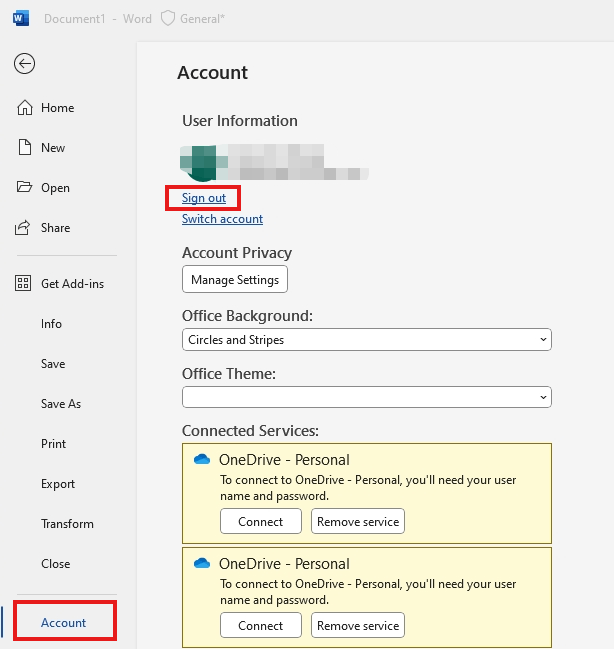Click the Account page heading
Image resolution: width=614 pixels, height=649 pixels.
click(x=212, y=73)
